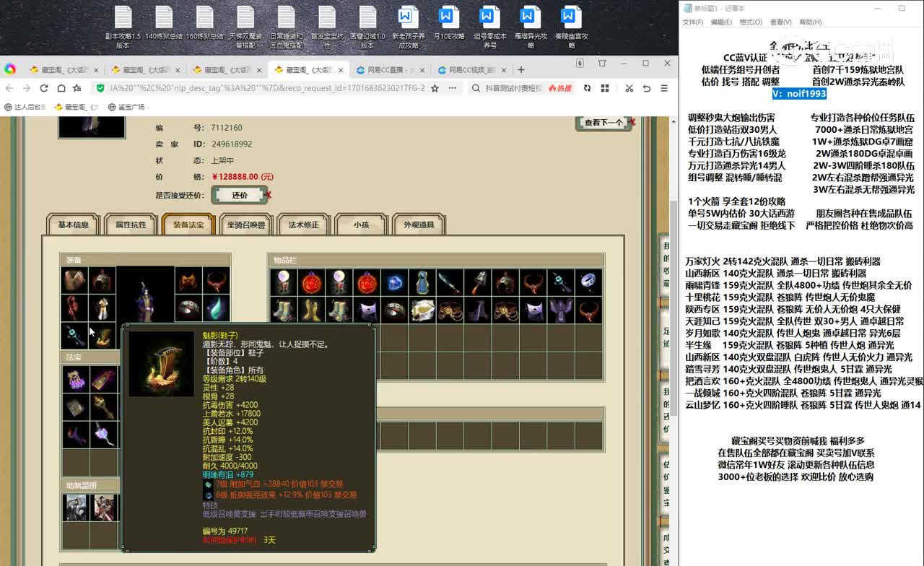Screen dimensions: 924x566
Task: Click Notepad line 万家灯火 2转142克火混队
Action: [x=783, y=261]
